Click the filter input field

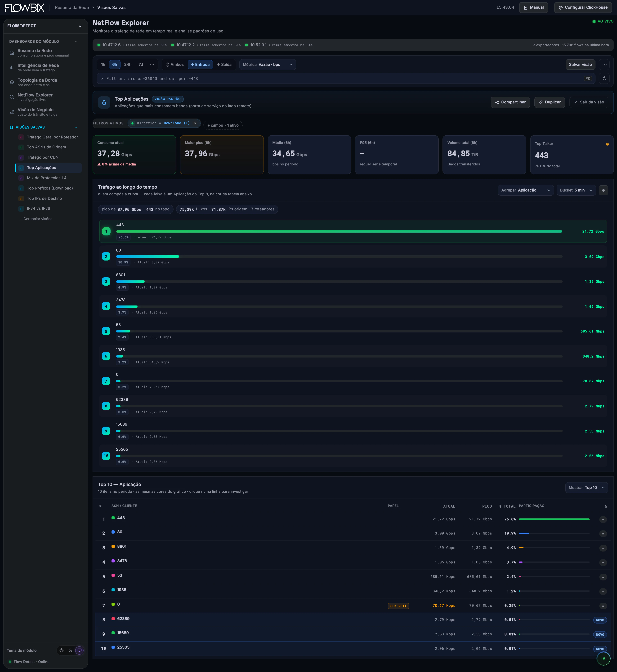point(346,78)
